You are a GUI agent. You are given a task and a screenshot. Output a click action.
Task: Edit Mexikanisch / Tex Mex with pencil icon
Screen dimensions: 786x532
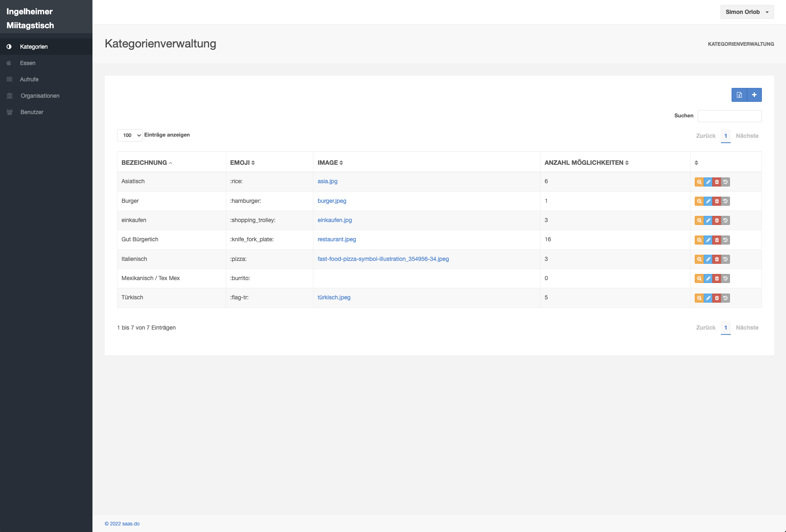(708, 278)
